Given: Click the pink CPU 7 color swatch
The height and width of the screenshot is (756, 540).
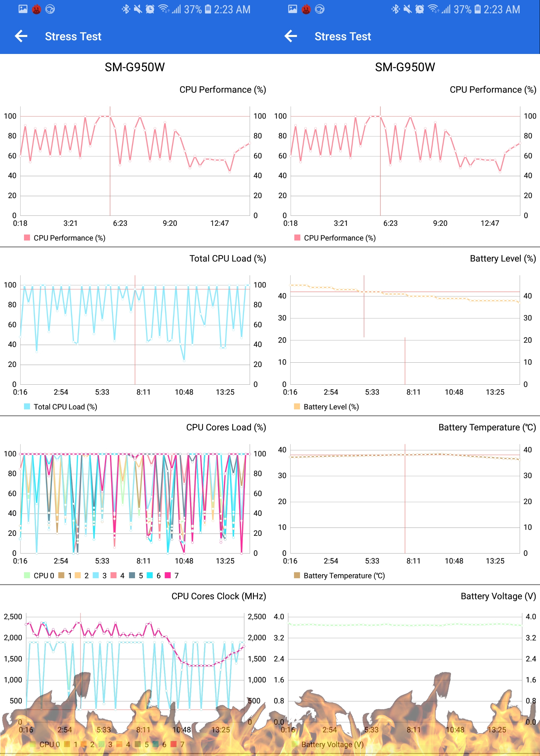Looking at the screenshot, I should (167, 575).
